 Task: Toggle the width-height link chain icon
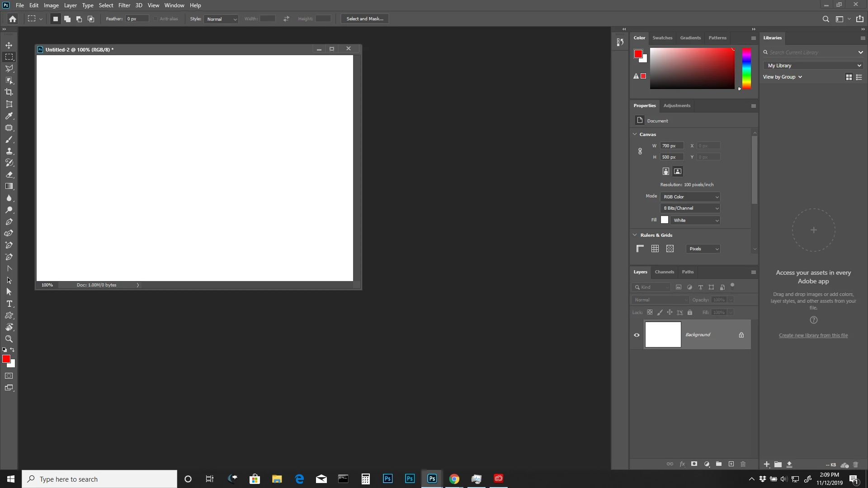640,151
